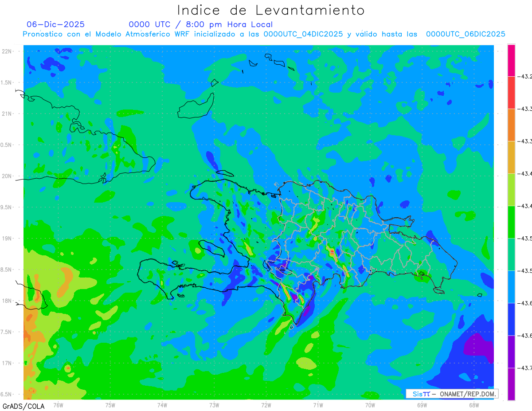Click the 17N latitude label

[x=8, y=363]
